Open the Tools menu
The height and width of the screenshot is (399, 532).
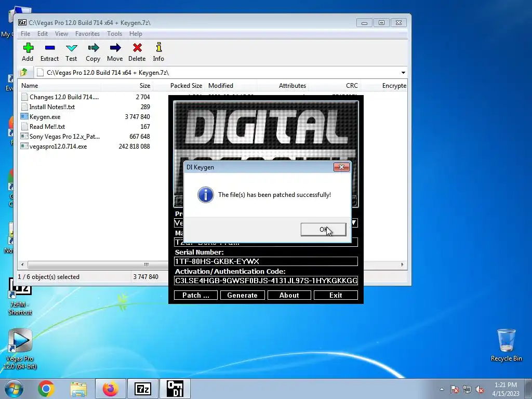(x=114, y=34)
